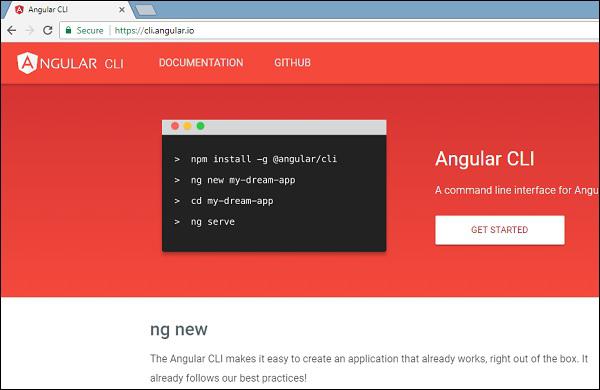Click text 'already follows our best practices!'
This screenshot has width=600, height=390.
coord(228,378)
